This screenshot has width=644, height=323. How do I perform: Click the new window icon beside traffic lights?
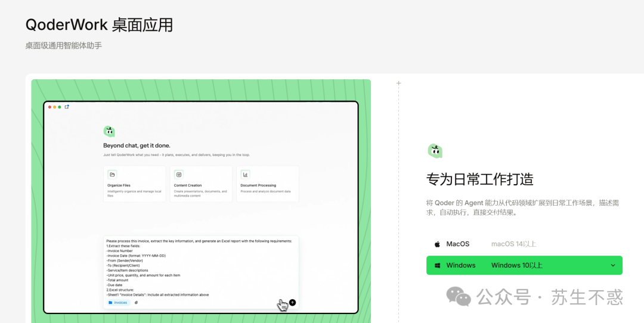pos(67,107)
